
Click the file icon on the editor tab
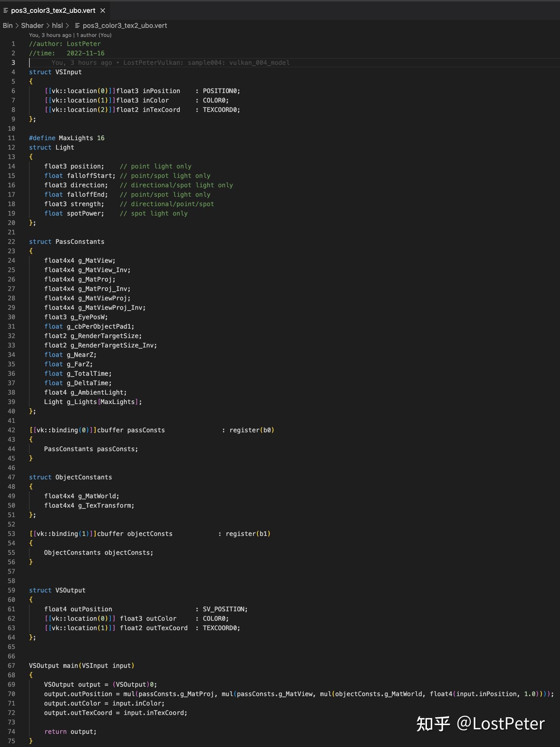click(6, 11)
